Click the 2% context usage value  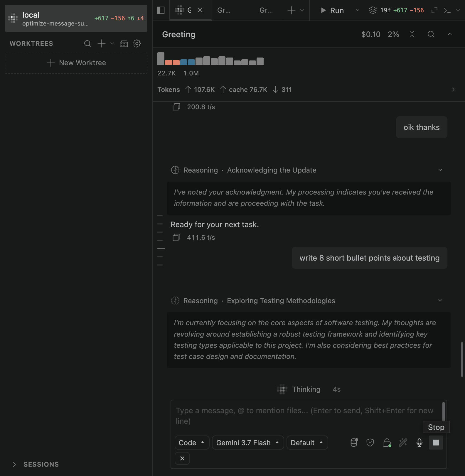[x=393, y=34]
